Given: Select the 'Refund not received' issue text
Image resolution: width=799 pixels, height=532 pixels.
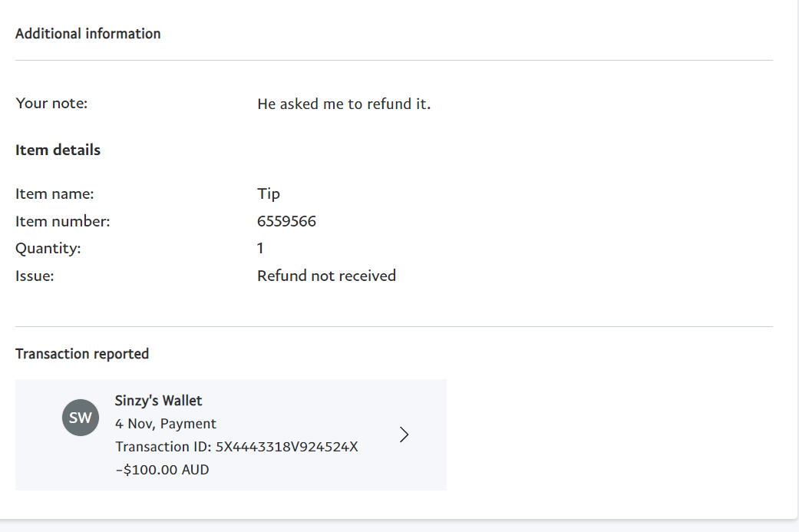Looking at the screenshot, I should point(327,276).
